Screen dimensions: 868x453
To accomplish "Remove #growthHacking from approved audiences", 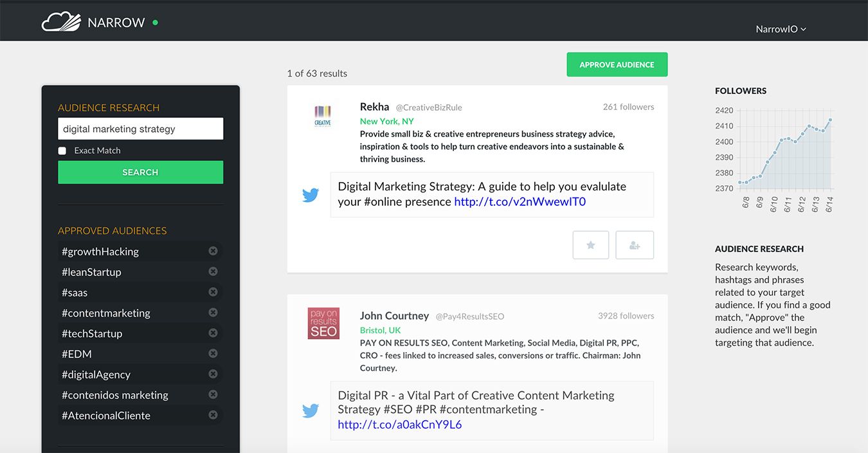I will [x=213, y=251].
